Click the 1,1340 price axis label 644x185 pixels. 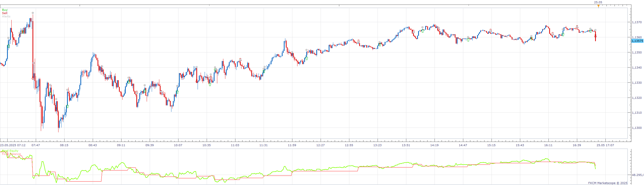point(637,68)
